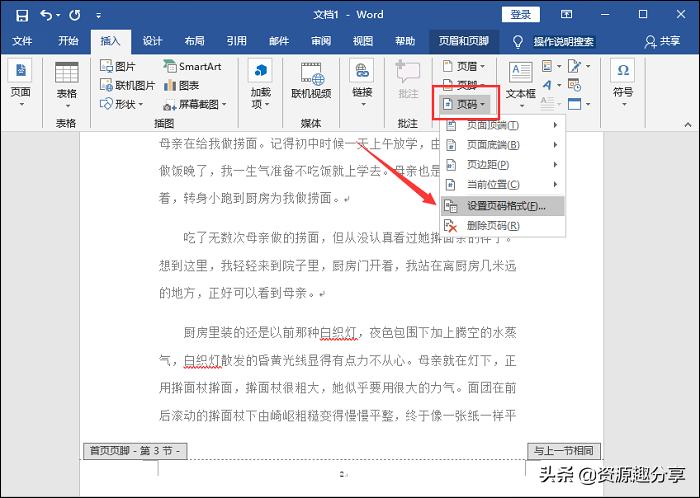This screenshot has height=498, width=700.
Task: Click the page number in the footer
Action: click(343, 474)
